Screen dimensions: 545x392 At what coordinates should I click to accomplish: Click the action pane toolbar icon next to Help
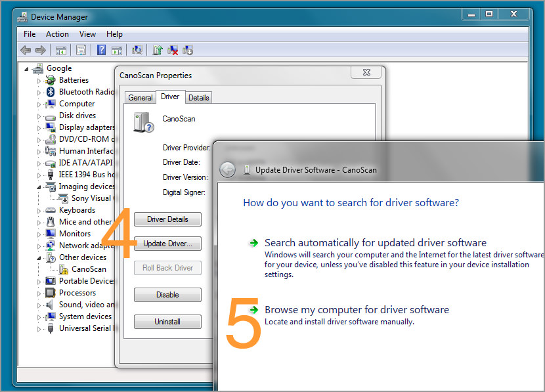[x=117, y=51]
